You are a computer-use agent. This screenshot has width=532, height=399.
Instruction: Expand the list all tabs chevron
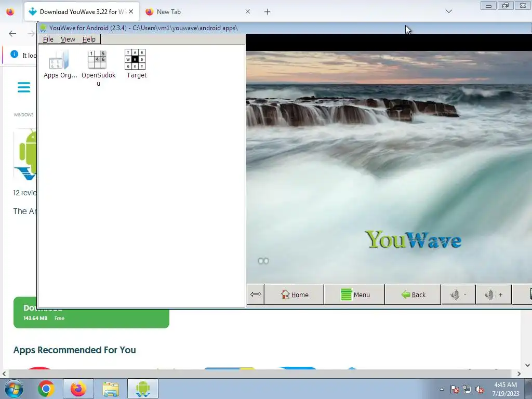point(448,11)
